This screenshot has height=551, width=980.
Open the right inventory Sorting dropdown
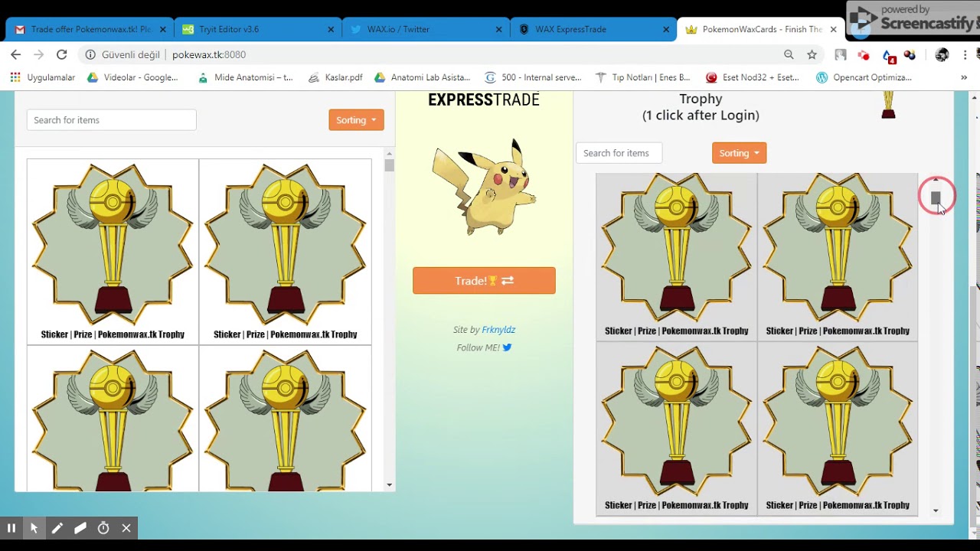739,153
